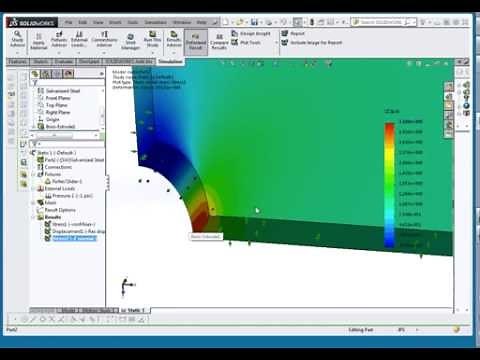Switch to the Evaluate tab
The image size is (480, 360).
(64, 62)
